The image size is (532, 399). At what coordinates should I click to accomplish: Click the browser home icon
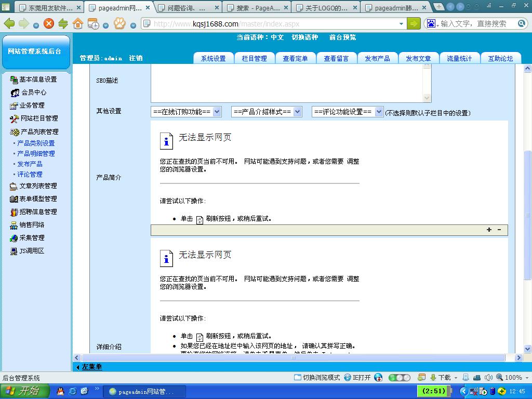78,23
